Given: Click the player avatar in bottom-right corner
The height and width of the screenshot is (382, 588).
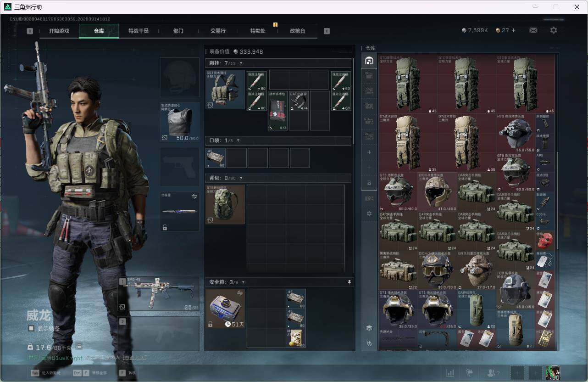Looking at the screenshot, I should [553, 372].
